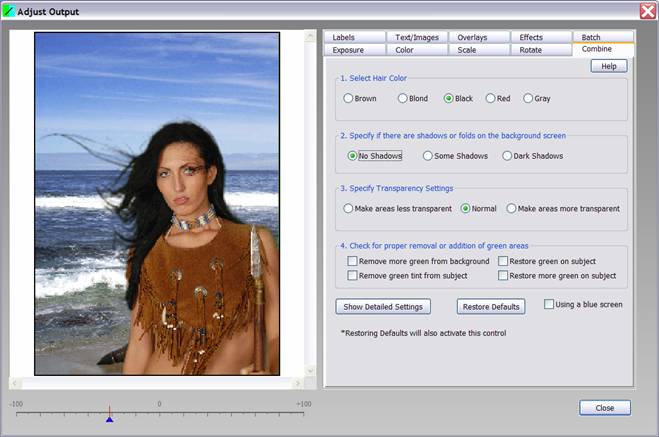This screenshot has height=437, width=659.
Task: Click the '1. Select Hair Color' heading
Action: pos(373,78)
